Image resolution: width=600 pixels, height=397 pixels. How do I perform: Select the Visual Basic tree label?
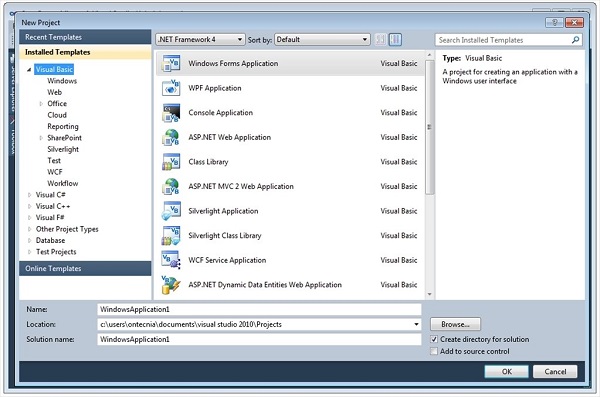(54, 69)
